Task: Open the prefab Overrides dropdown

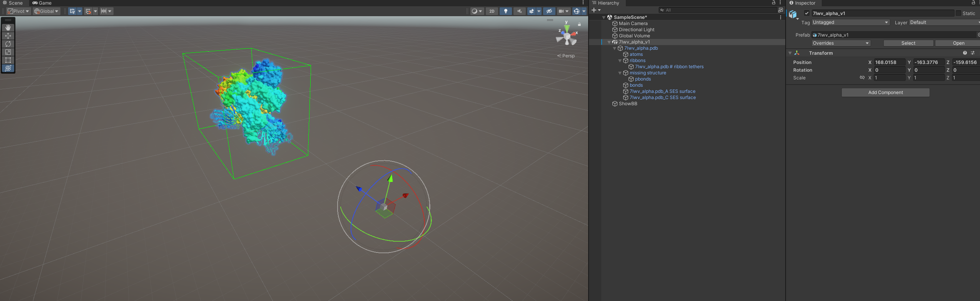Action: pyautogui.click(x=841, y=43)
